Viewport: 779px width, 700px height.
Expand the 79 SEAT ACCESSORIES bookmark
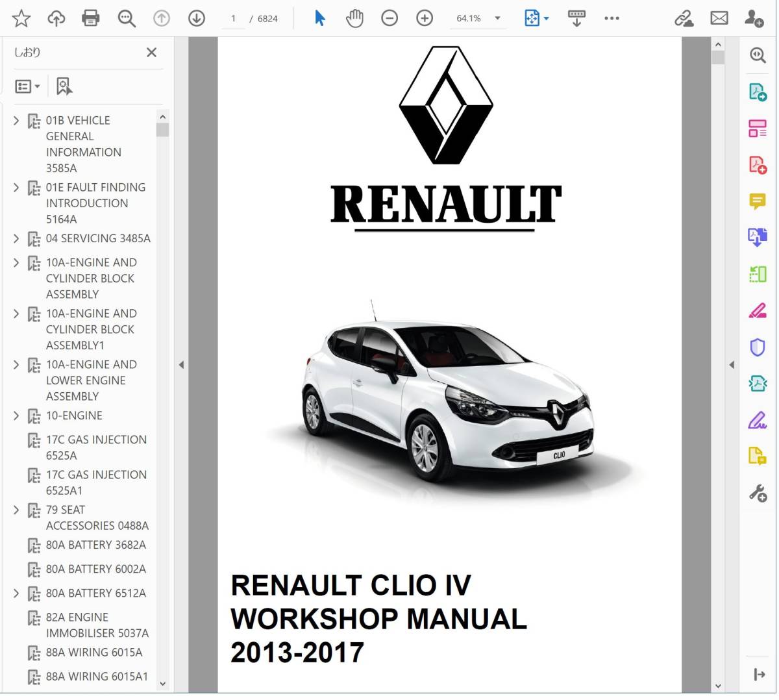pos(16,510)
